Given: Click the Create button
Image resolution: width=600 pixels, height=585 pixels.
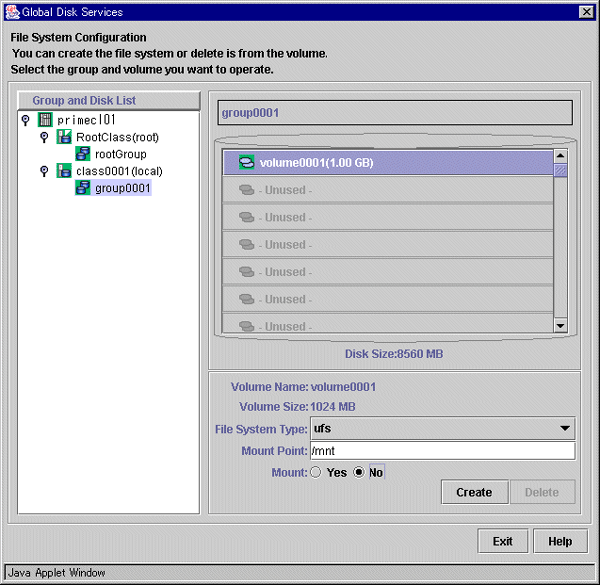Looking at the screenshot, I should point(474,492).
